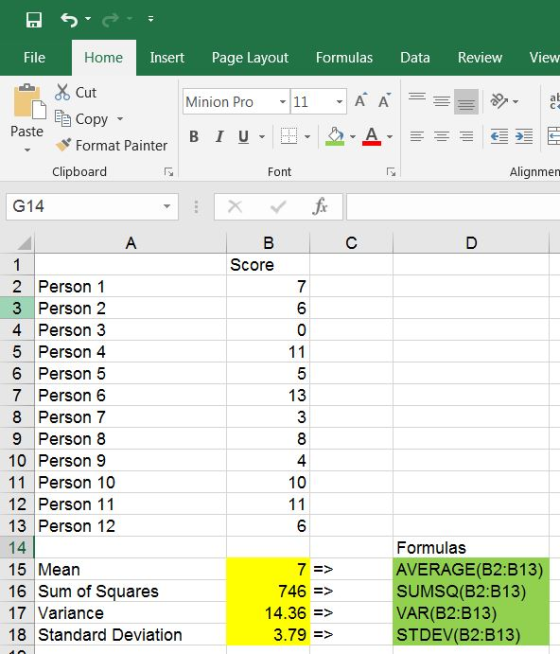This screenshot has width=560, height=654.
Task: Align text to the middle vertically
Action: (441, 101)
